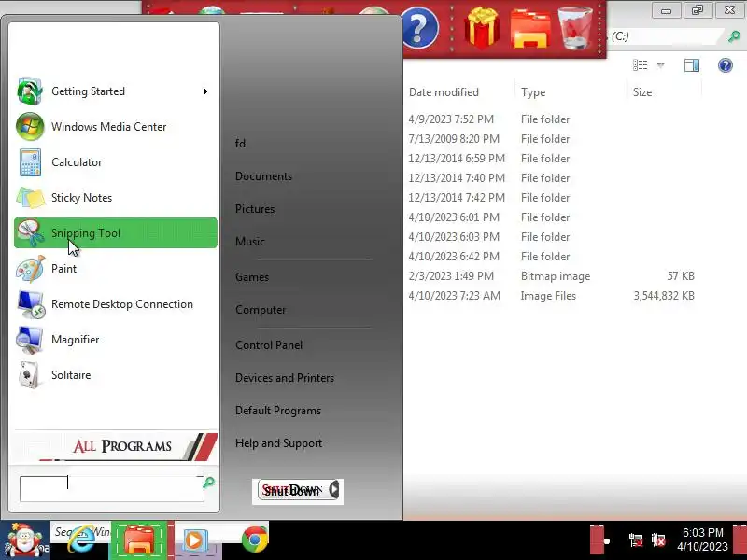Click the blue question mark dock icon
The height and width of the screenshot is (560, 747).
(x=418, y=29)
